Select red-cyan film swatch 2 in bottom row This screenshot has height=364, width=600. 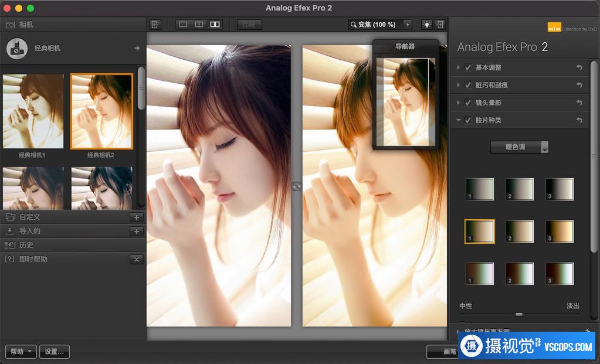(x=520, y=273)
